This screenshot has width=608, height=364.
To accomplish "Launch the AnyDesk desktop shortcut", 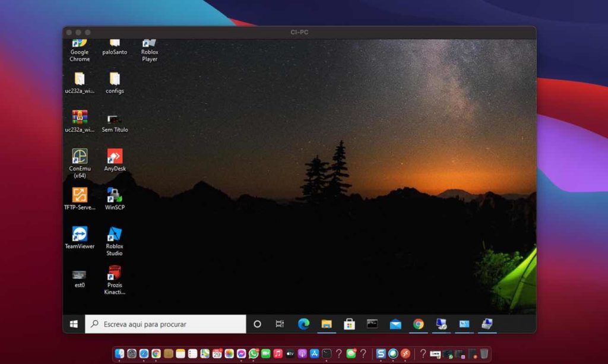I will 115,160.
